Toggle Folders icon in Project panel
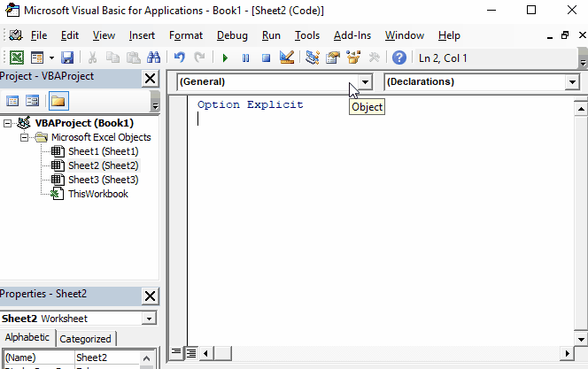Screen dimensions: 588x369 [58, 101]
